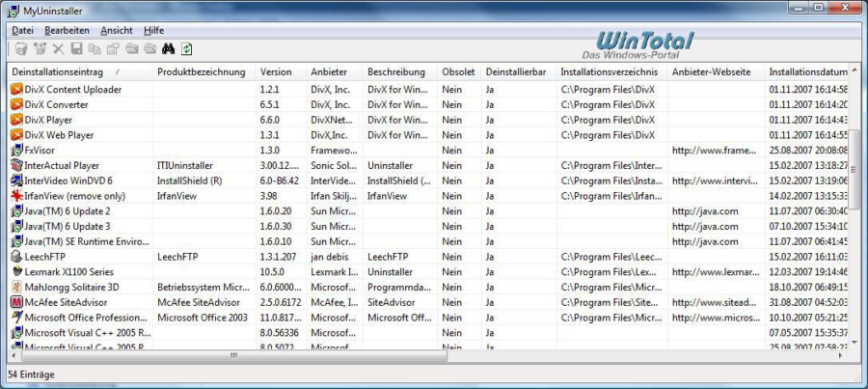Image resolution: width=868 pixels, height=389 pixels.
Task: Open the Bearbeiten menu
Action: [67, 31]
